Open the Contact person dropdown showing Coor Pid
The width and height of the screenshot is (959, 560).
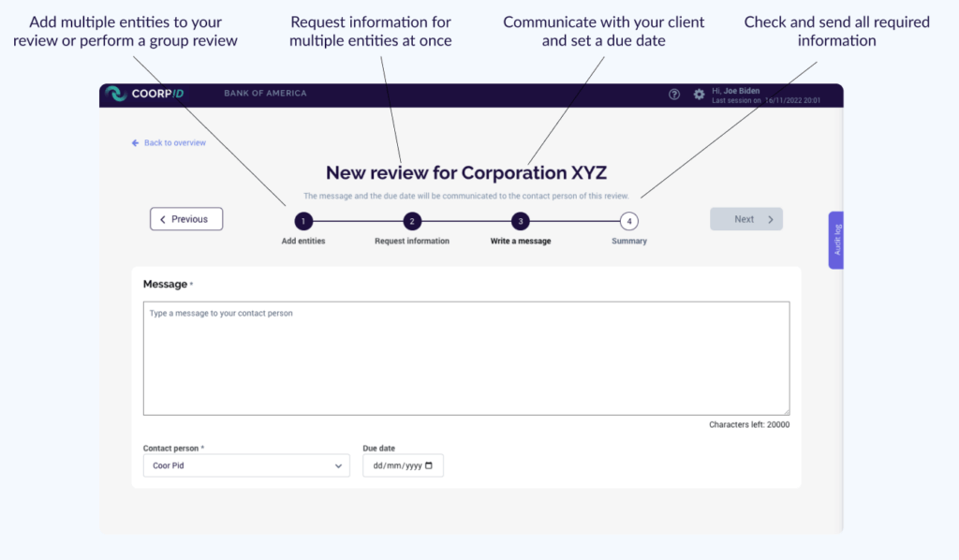245,465
